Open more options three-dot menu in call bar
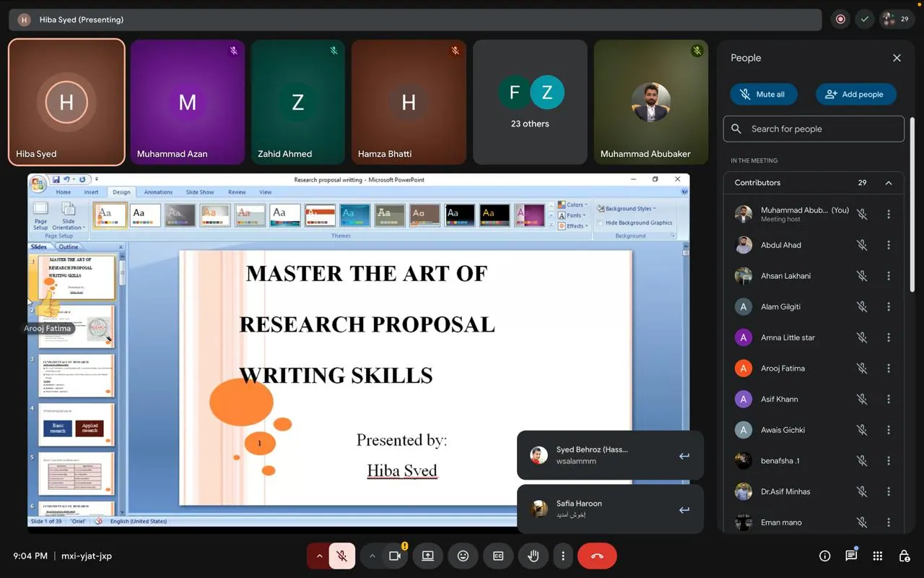Screen dimensions: 924x578 point(563,556)
